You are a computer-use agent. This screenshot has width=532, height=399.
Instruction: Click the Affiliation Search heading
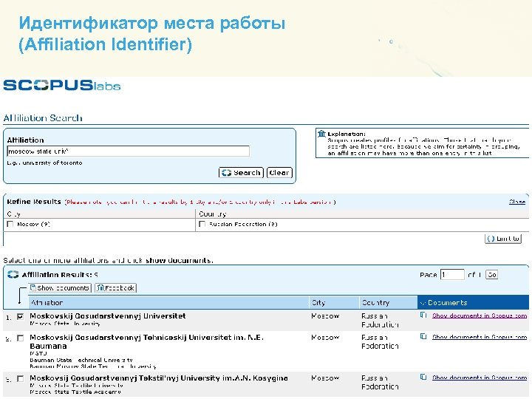[43, 118]
